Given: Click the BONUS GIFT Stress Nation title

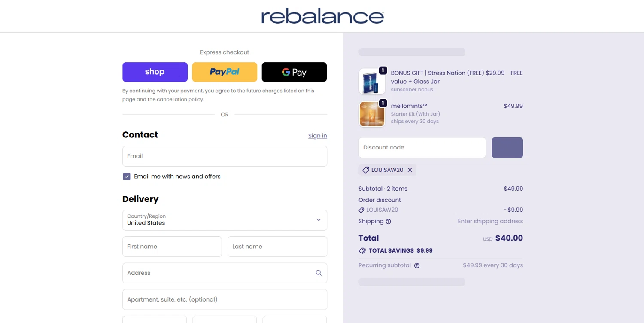Looking at the screenshot, I should pyautogui.click(x=448, y=77).
